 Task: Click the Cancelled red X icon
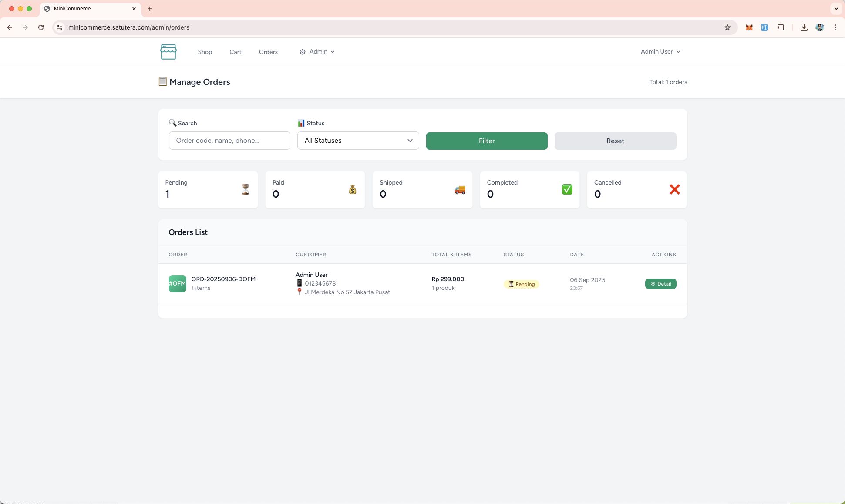pyautogui.click(x=674, y=189)
